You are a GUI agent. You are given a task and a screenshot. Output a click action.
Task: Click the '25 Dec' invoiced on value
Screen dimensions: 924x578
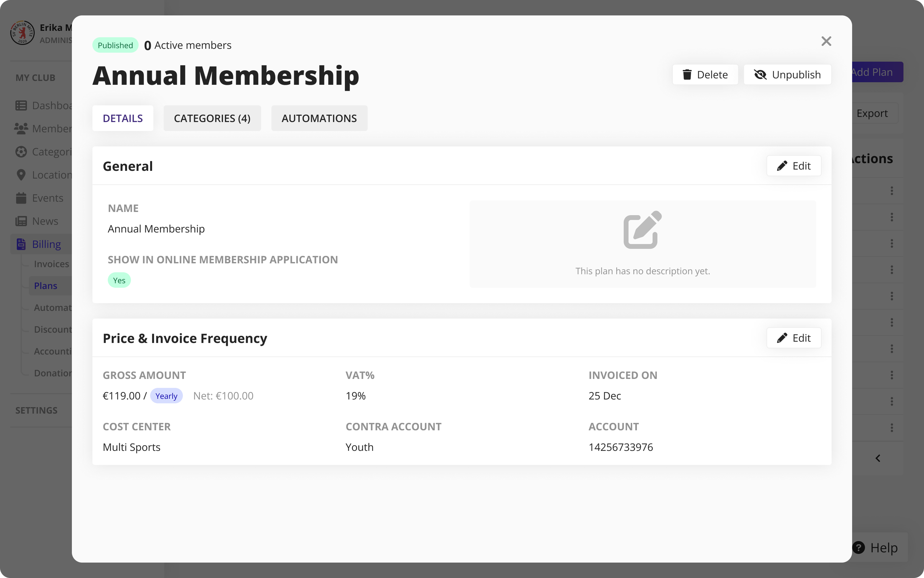[x=605, y=396]
